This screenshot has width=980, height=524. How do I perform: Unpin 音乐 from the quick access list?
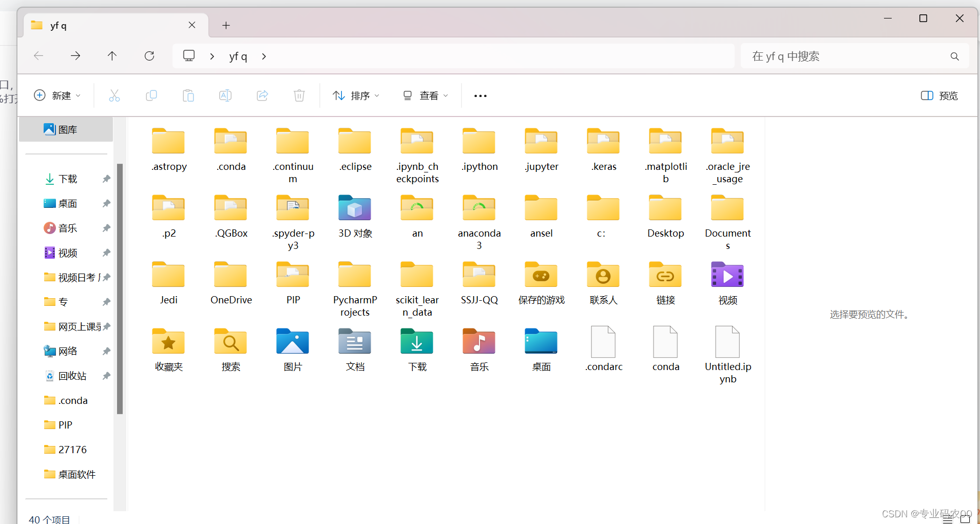click(106, 228)
